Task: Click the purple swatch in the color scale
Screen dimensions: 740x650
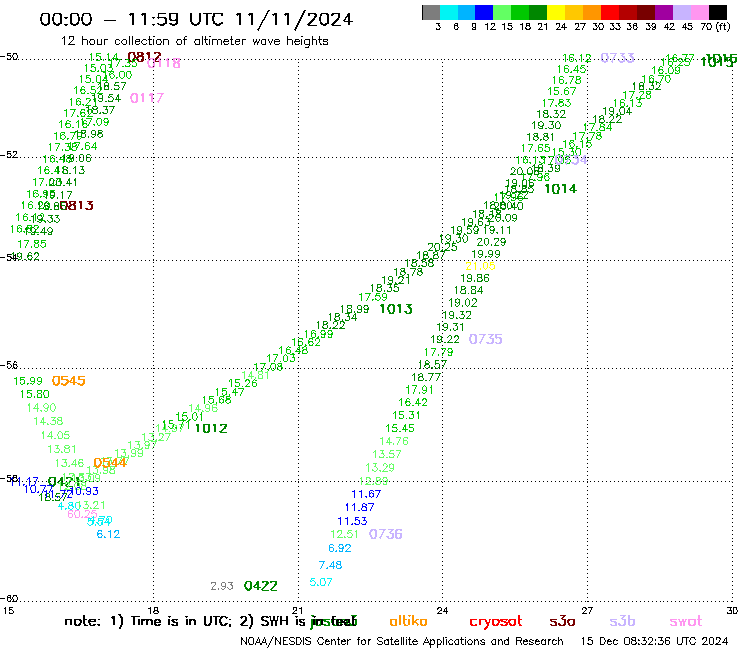Action: (x=664, y=12)
